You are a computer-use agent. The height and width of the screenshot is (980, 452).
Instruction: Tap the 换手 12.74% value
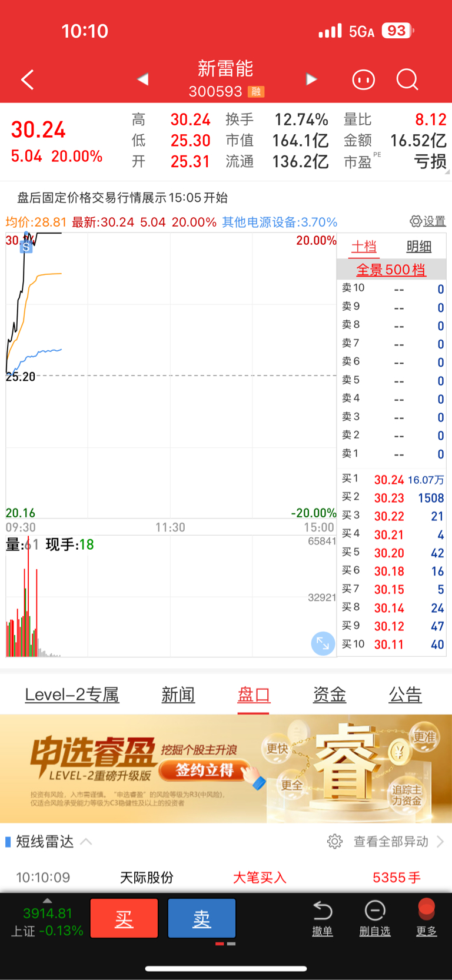coord(301,119)
